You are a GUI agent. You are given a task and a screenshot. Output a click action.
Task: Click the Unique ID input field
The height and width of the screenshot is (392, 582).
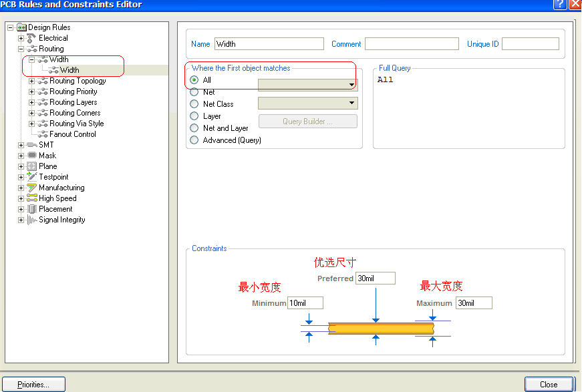tap(531, 44)
